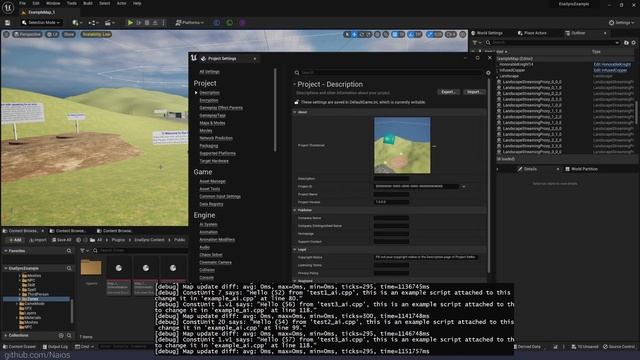Screen dimensions: 640x360
Task: Click the viewport camera speed control
Action: pos(451,35)
